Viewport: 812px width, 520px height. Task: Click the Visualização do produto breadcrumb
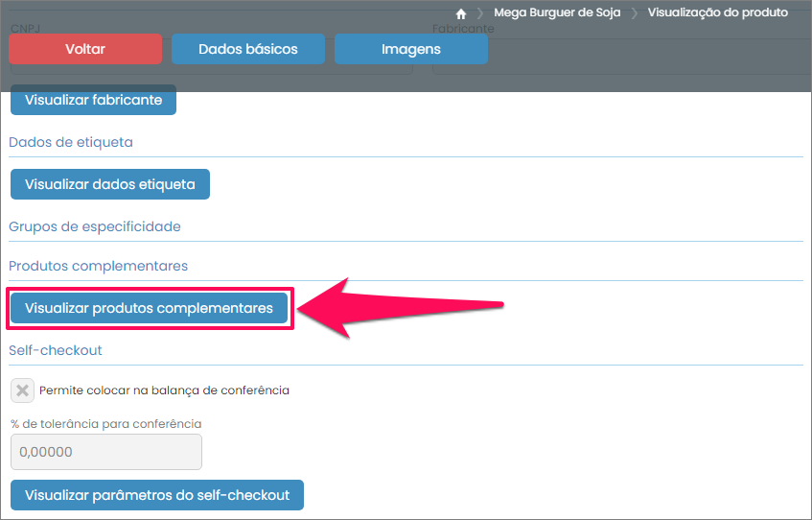click(717, 13)
